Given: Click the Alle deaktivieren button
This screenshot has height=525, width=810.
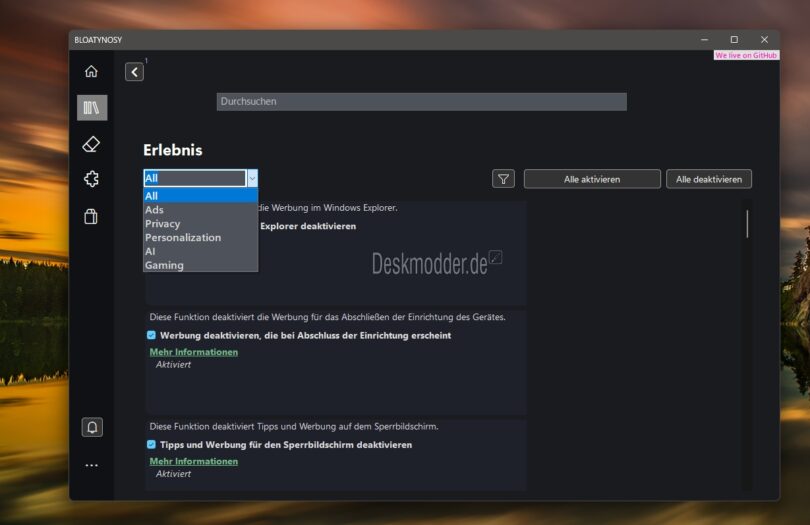Looking at the screenshot, I should tap(709, 179).
